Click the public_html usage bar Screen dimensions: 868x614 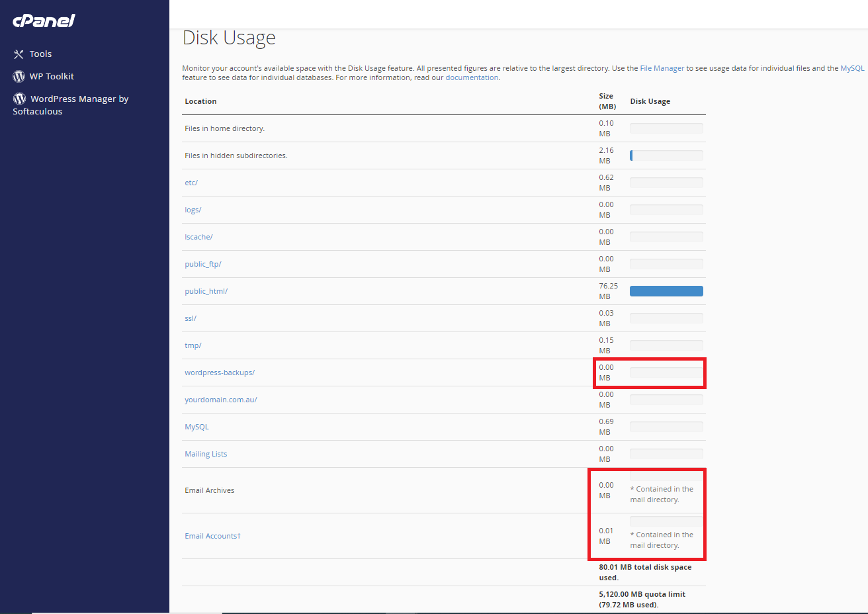[x=666, y=291]
